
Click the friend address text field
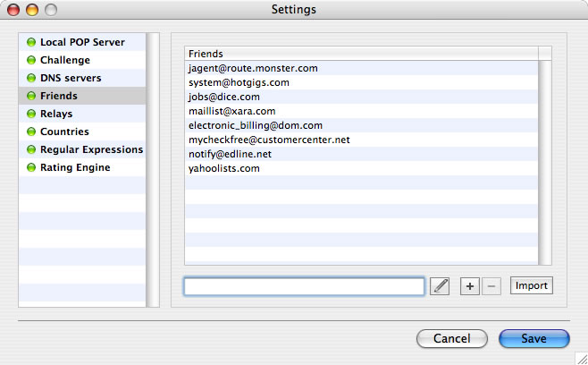click(304, 286)
